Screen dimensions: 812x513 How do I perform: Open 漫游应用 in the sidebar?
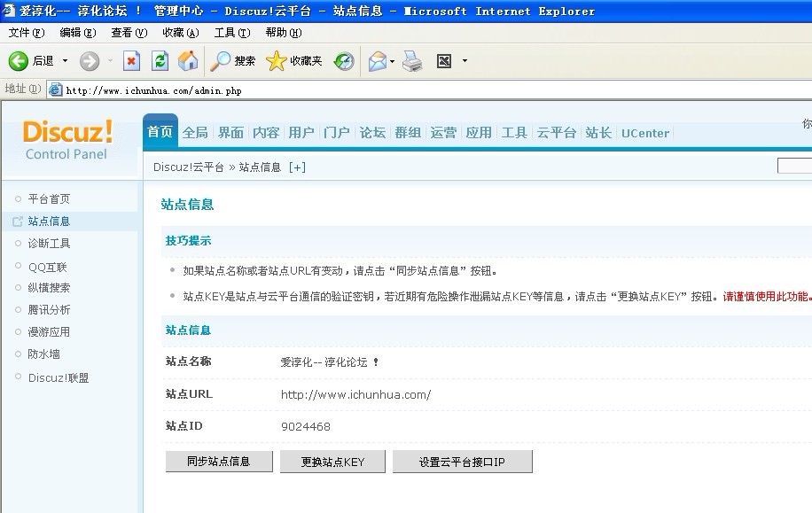pos(49,332)
